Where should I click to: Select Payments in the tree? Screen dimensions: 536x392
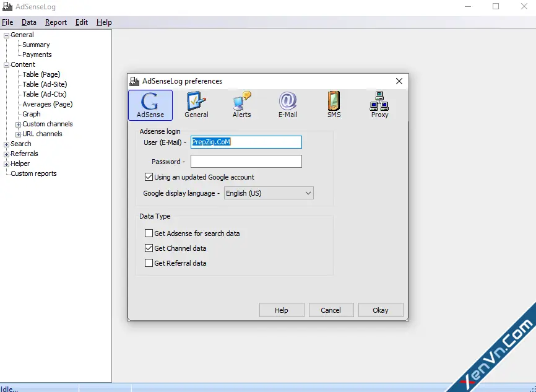point(37,54)
